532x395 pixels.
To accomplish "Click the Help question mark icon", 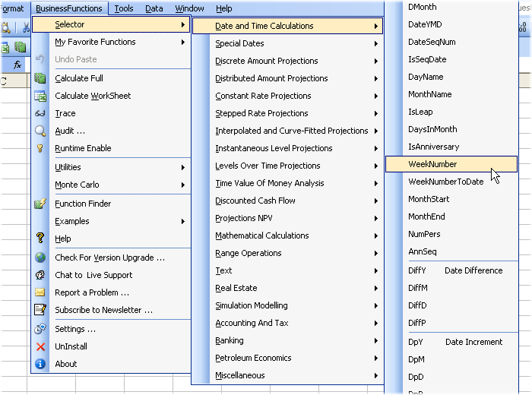I will point(40,238).
